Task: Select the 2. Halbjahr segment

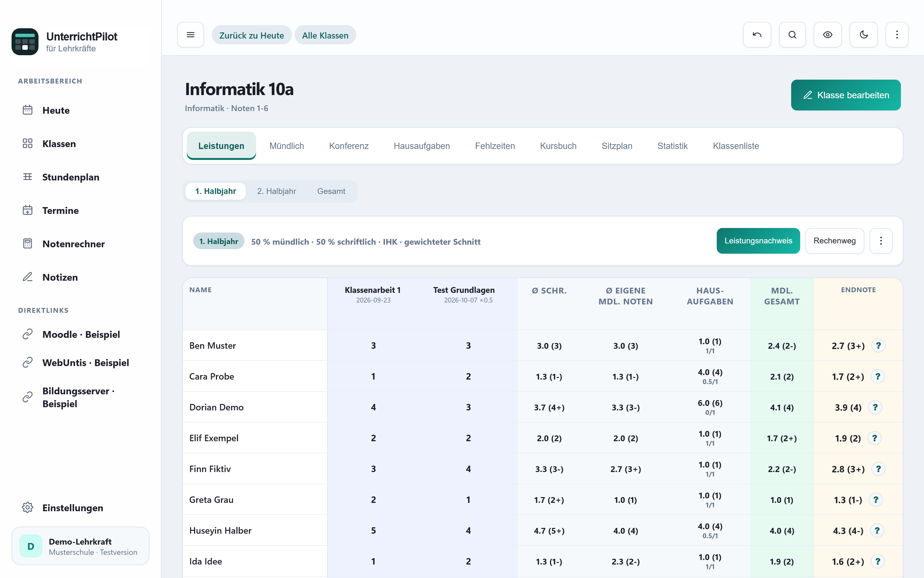Action: click(x=277, y=191)
